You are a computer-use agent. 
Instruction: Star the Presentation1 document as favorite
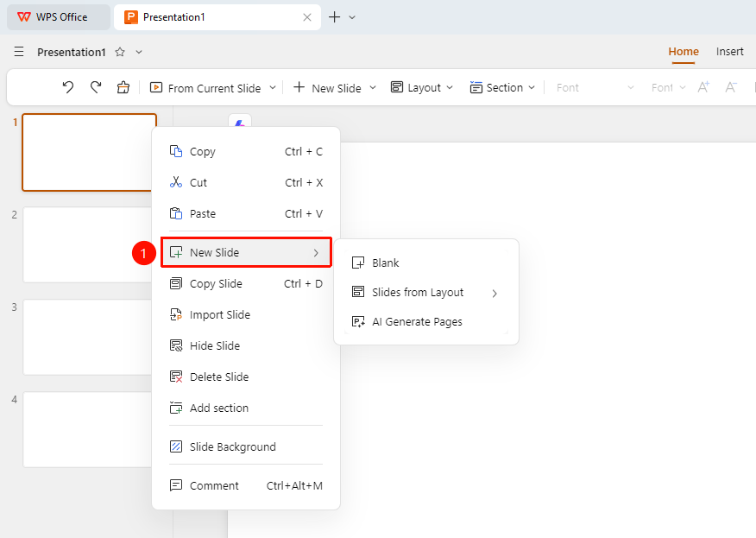(x=120, y=52)
